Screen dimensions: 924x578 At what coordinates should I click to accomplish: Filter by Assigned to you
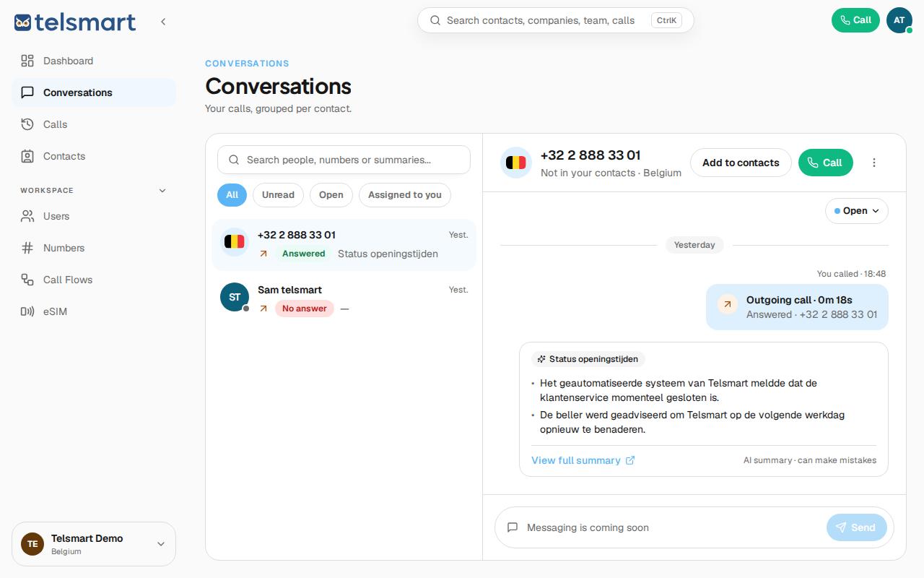[405, 194]
